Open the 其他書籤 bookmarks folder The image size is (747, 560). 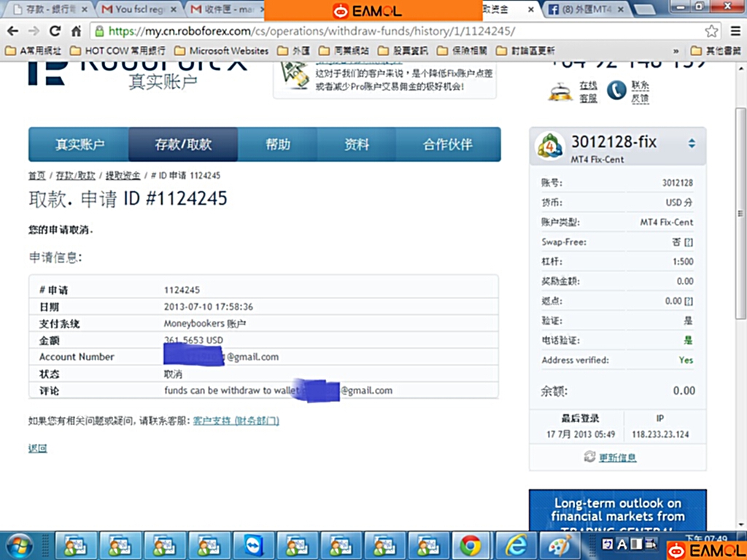point(716,50)
